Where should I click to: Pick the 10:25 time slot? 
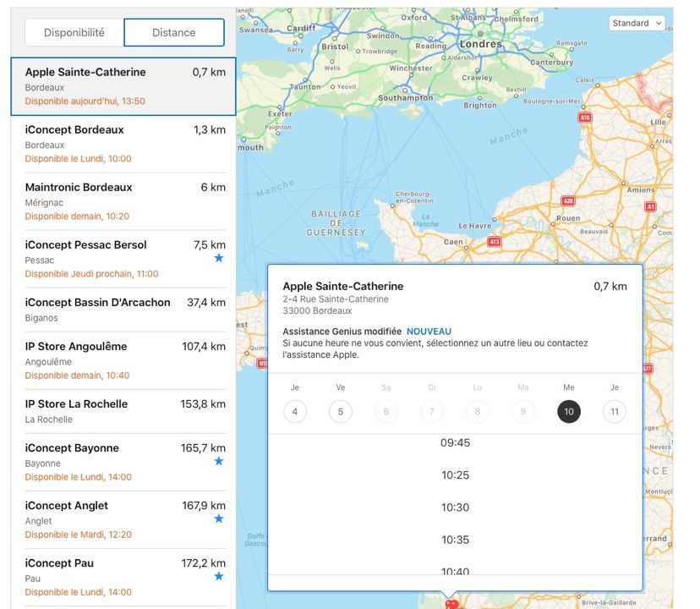[455, 475]
